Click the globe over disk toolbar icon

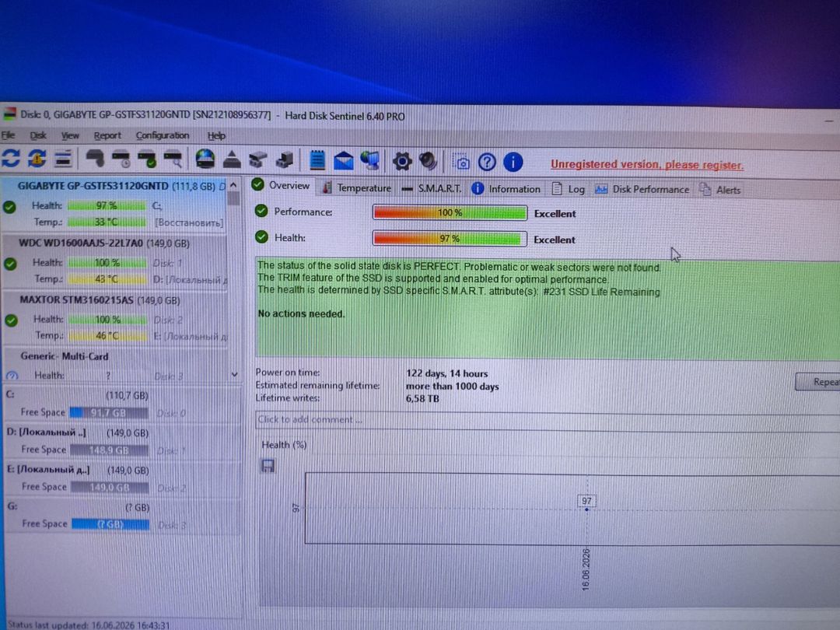205,159
